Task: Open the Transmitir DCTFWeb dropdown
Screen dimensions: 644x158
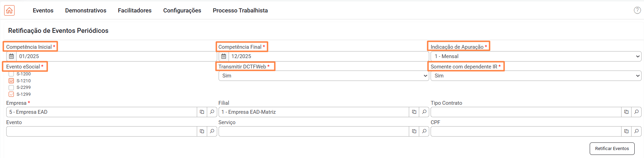Action: pyautogui.click(x=323, y=76)
